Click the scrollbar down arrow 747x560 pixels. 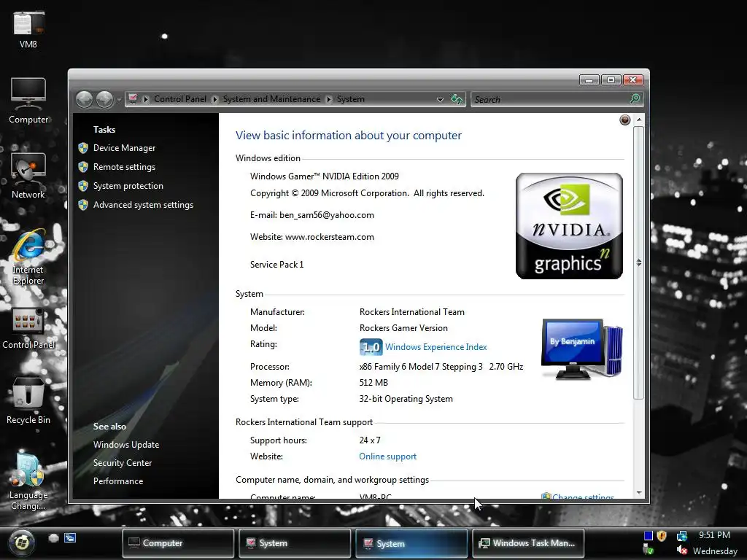pyautogui.click(x=639, y=493)
